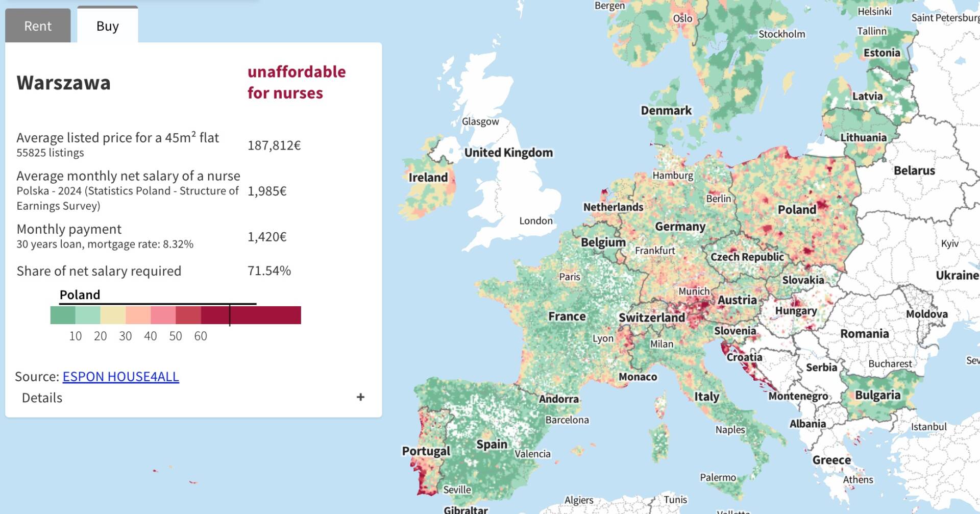
Task: Click the Germany label on the map
Action: [680, 227]
